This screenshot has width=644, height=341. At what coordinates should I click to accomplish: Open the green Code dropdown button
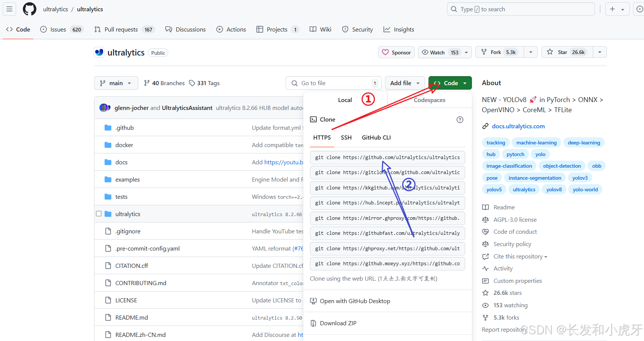[450, 83]
